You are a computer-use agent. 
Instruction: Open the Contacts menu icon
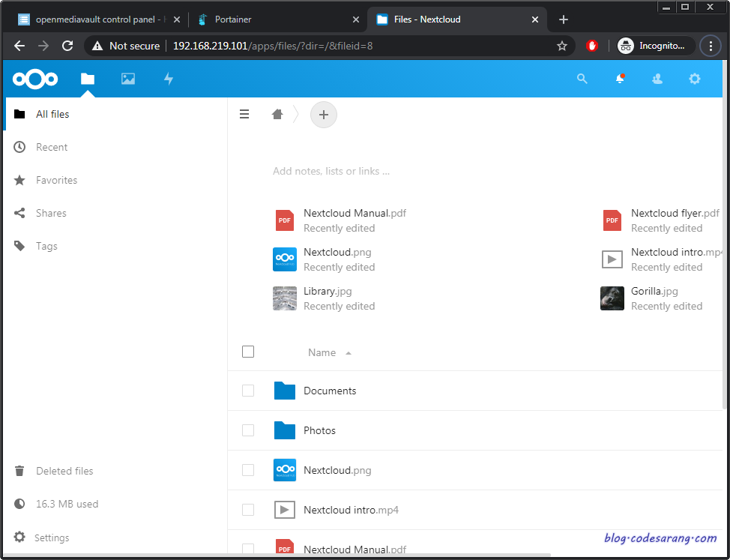click(657, 79)
